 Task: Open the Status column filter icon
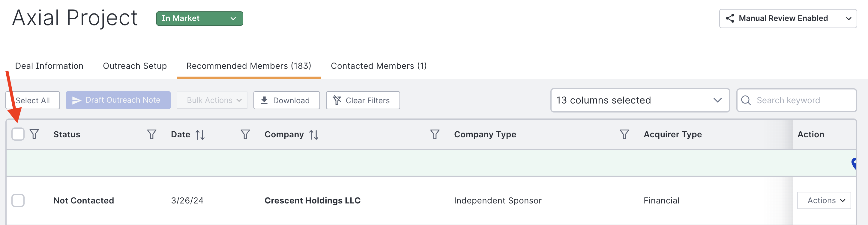click(x=34, y=134)
